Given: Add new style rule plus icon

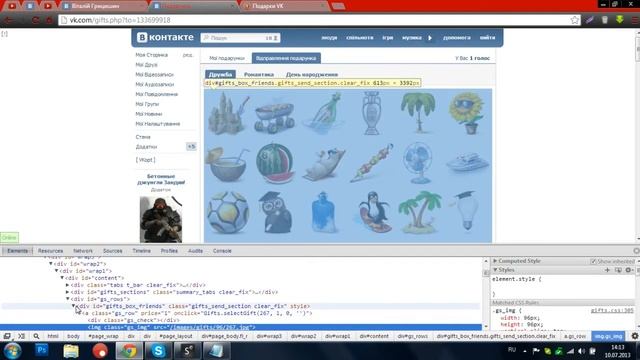Looking at the screenshot, I should [x=607, y=270].
